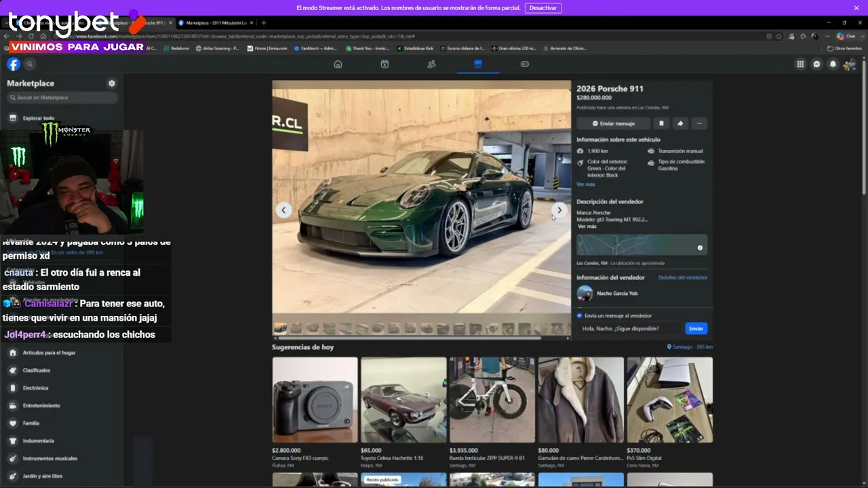Click Enviar mensaje button

coord(613,123)
